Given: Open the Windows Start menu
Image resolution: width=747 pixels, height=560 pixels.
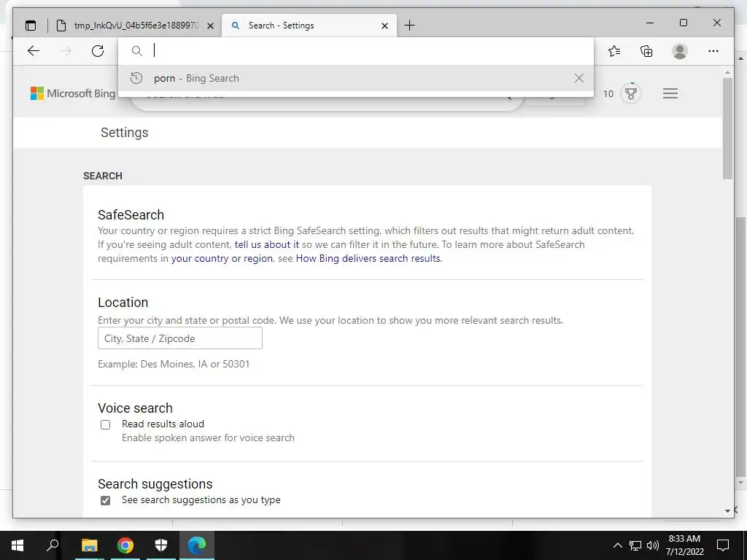Looking at the screenshot, I should tap(18, 545).
